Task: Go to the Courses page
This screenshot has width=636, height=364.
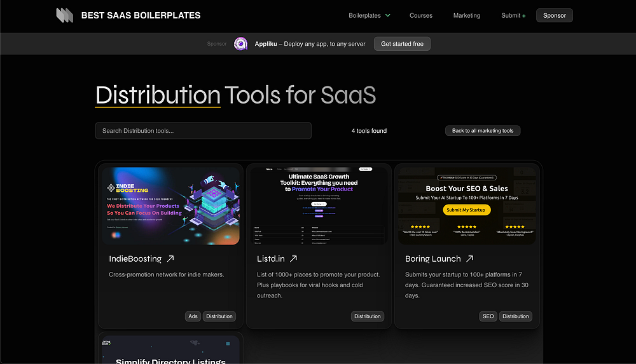Action: (x=420, y=15)
